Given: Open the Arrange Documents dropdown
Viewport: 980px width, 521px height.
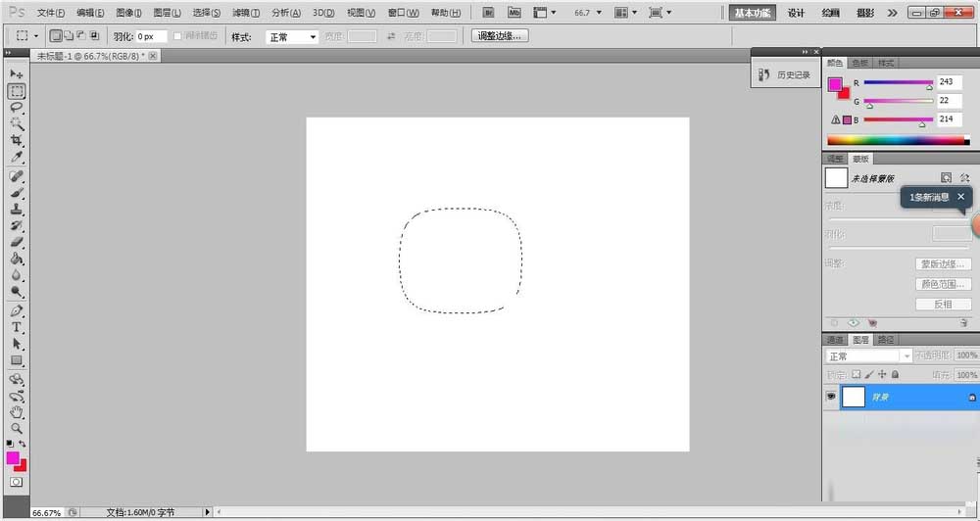Looking at the screenshot, I should (x=626, y=13).
